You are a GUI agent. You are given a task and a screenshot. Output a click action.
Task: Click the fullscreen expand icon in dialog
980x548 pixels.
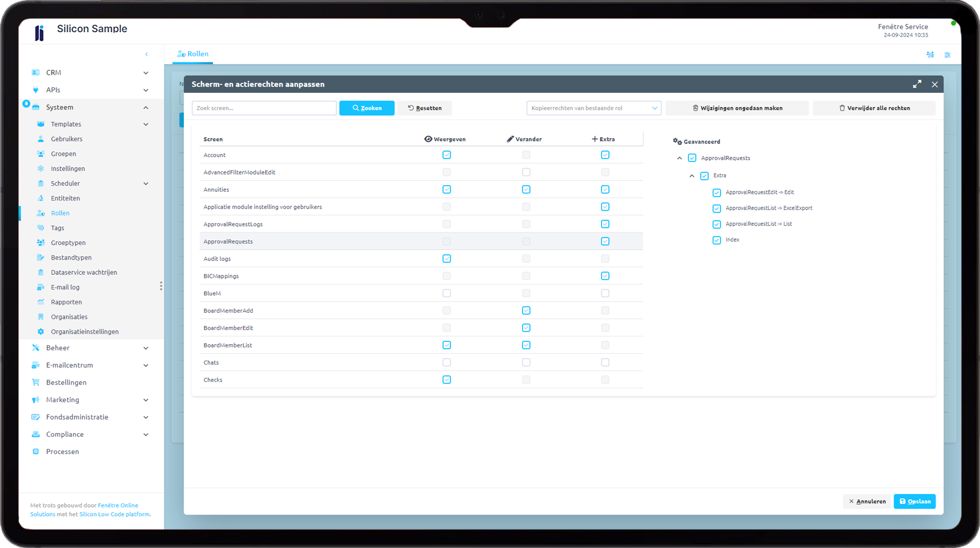[917, 84]
